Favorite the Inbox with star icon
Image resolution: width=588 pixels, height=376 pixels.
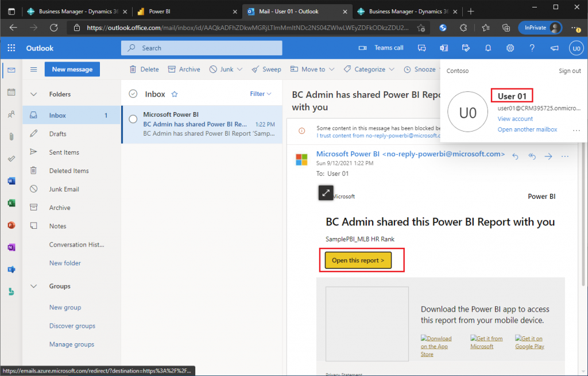[x=175, y=94]
